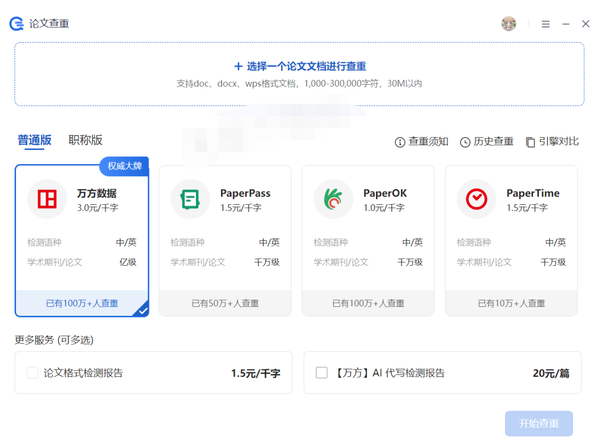Open the user avatar profile
The width and height of the screenshot is (591, 441).
click(508, 24)
